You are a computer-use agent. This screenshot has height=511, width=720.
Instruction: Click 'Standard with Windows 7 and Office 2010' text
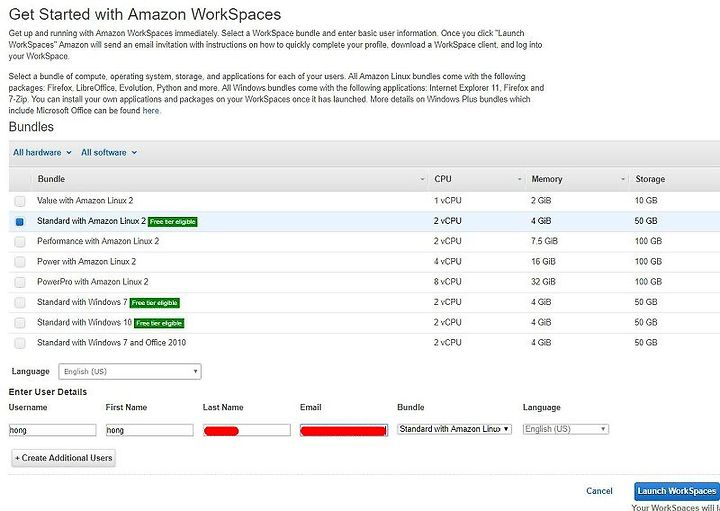point(112,343)
